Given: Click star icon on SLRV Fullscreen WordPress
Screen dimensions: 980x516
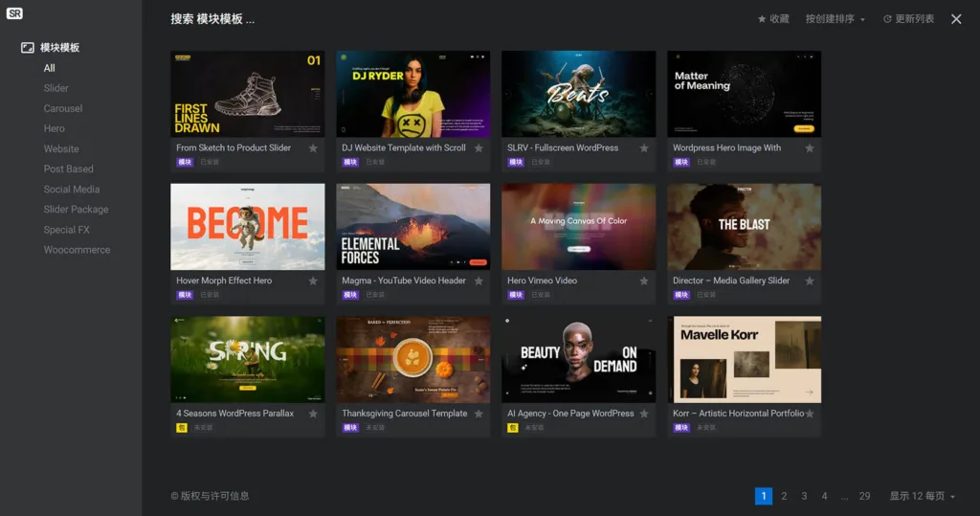Looking at the screenshot, I should pyautogui.click(x=644, y=148).
